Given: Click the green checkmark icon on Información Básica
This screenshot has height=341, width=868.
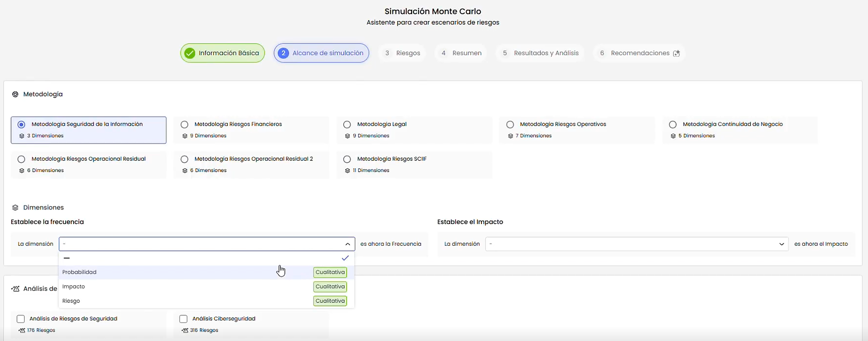Looking at the screenshot, I should coord(190,53).
